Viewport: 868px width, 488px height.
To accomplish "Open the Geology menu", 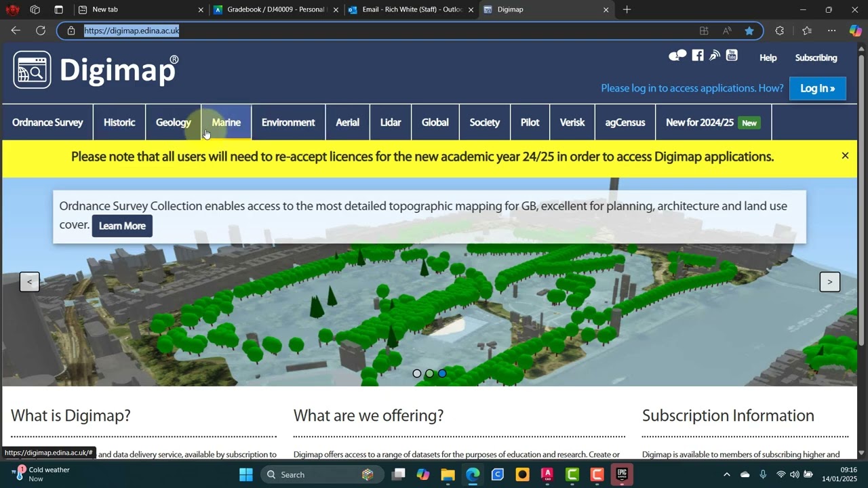I will click(174, 123).
